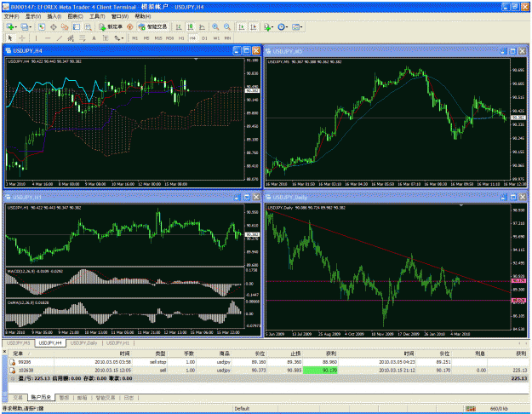Select the crosshair tool
This screenshot has width=532, height=414.
pyautogui.click(x=22, y=38)
